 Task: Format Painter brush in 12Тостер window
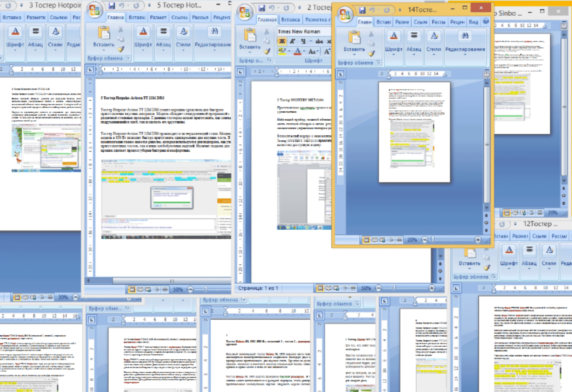click(486, 268)
